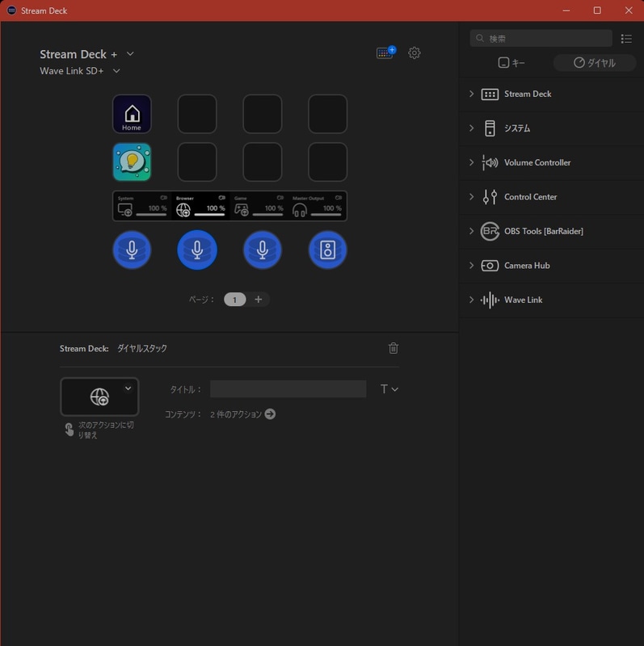Select the second microphone dial below Browser

(x=197, y=250)
